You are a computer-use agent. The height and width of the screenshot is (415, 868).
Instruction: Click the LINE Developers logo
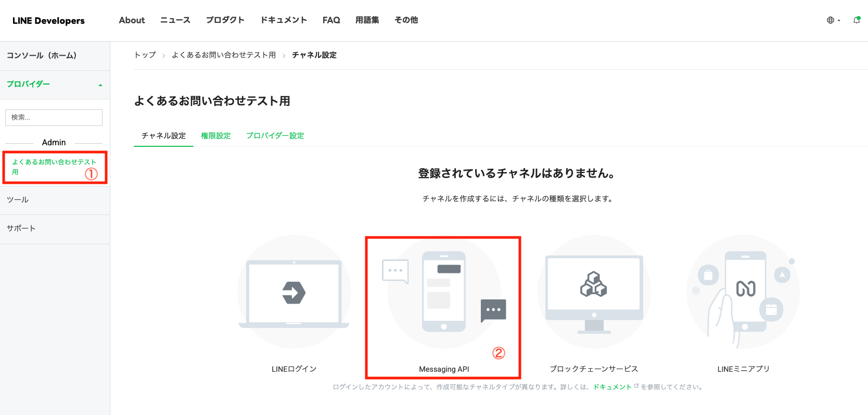[x=48, y=21]
